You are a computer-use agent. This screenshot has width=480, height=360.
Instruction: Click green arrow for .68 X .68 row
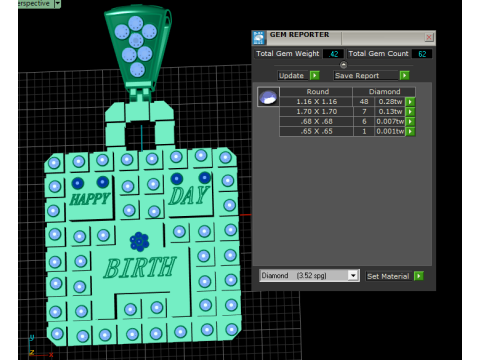(411, 121)
